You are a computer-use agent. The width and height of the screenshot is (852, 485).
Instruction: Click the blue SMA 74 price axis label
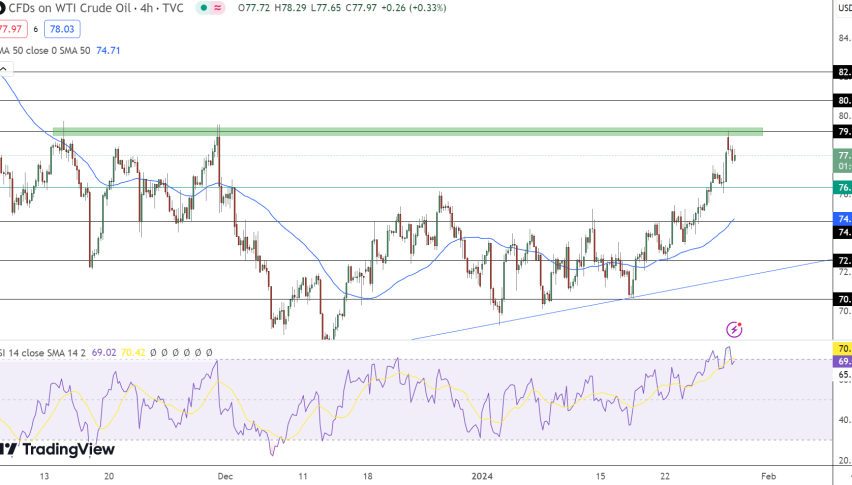click(842, 219)
